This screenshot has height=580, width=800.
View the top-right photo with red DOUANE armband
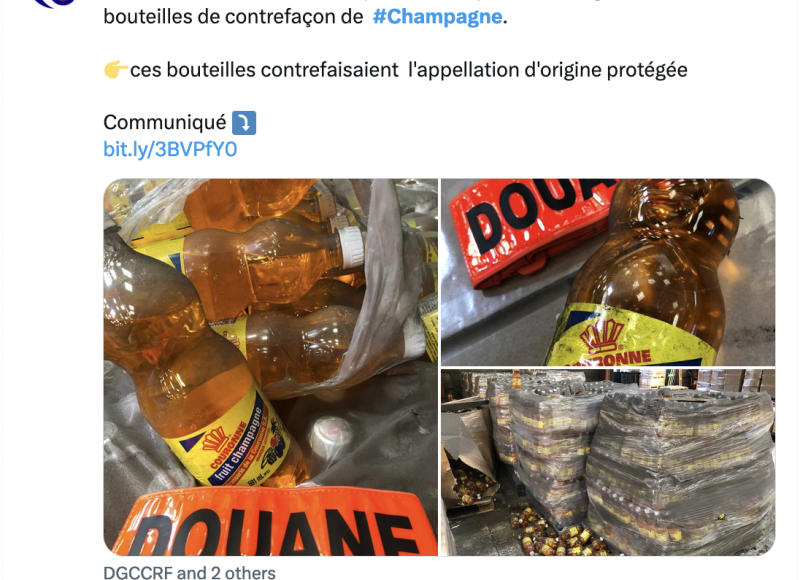pos(608,272)
